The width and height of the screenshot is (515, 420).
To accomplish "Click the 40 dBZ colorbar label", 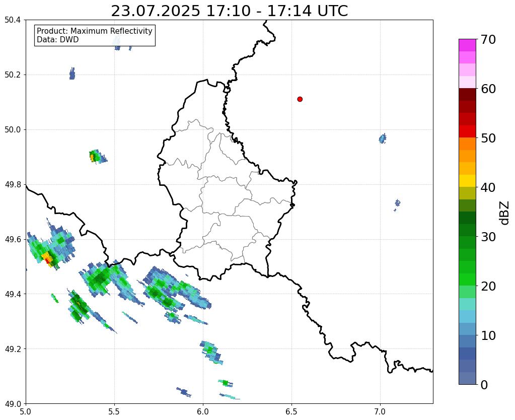I will 488,187.
